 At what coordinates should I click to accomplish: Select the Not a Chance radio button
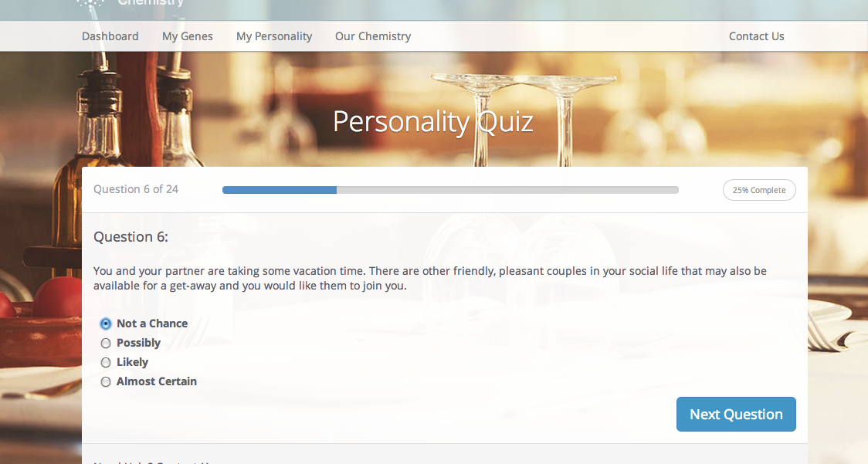coord(106,323)
